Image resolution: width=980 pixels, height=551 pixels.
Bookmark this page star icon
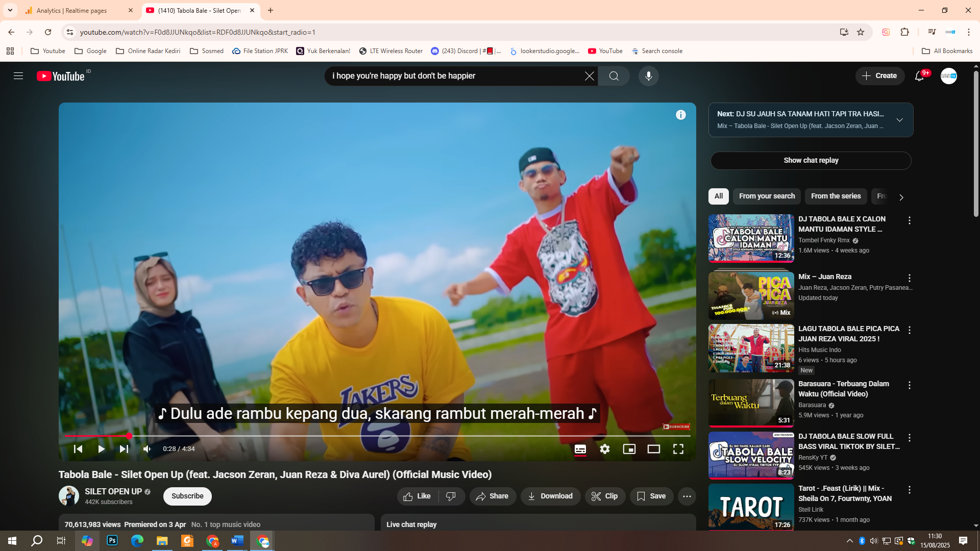pyautogui.click(x=861, y=32)
